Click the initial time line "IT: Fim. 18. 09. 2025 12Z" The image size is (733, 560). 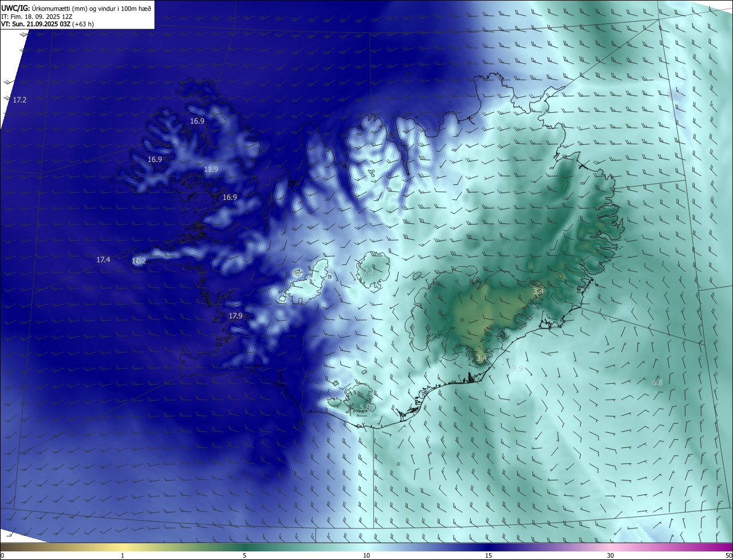[38, 17]
